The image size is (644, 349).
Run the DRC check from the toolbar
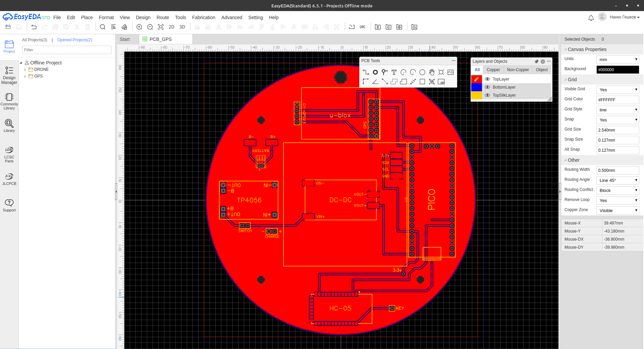(362, 27)
